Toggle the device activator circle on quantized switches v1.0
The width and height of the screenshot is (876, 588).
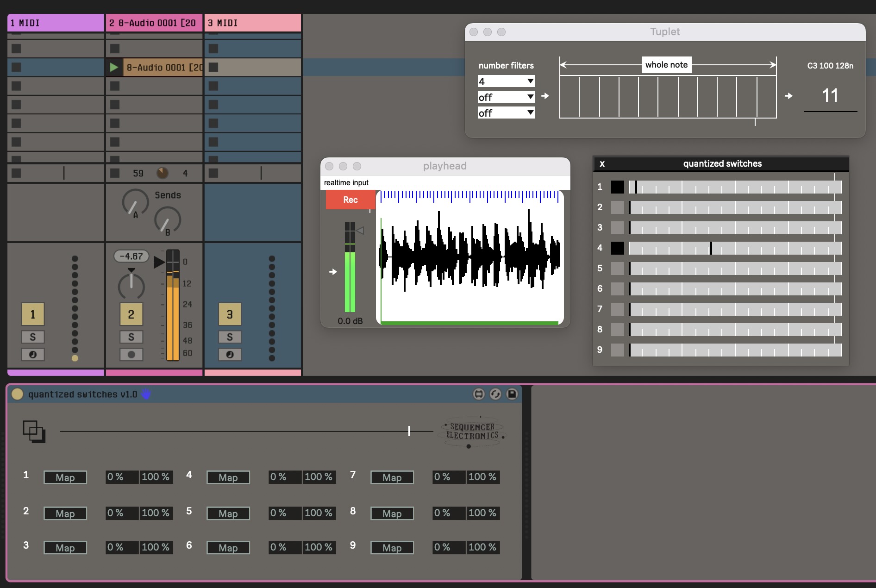coord(17,394)
